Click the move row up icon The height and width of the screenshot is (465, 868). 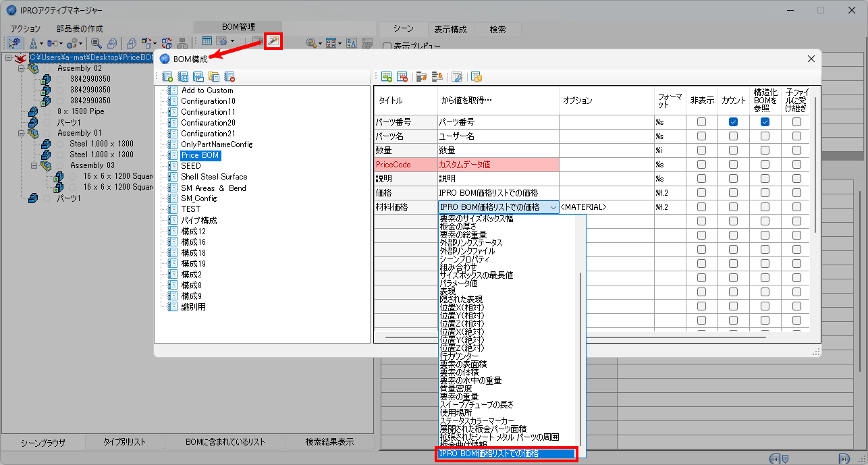point(422,76)
